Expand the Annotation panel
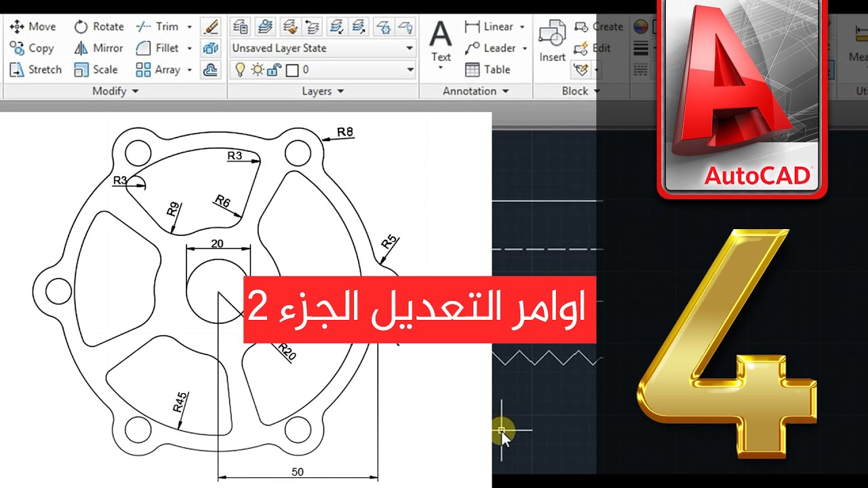Viewport: 868px width, 488px height. pyautogui.click(x=476, y=91)
